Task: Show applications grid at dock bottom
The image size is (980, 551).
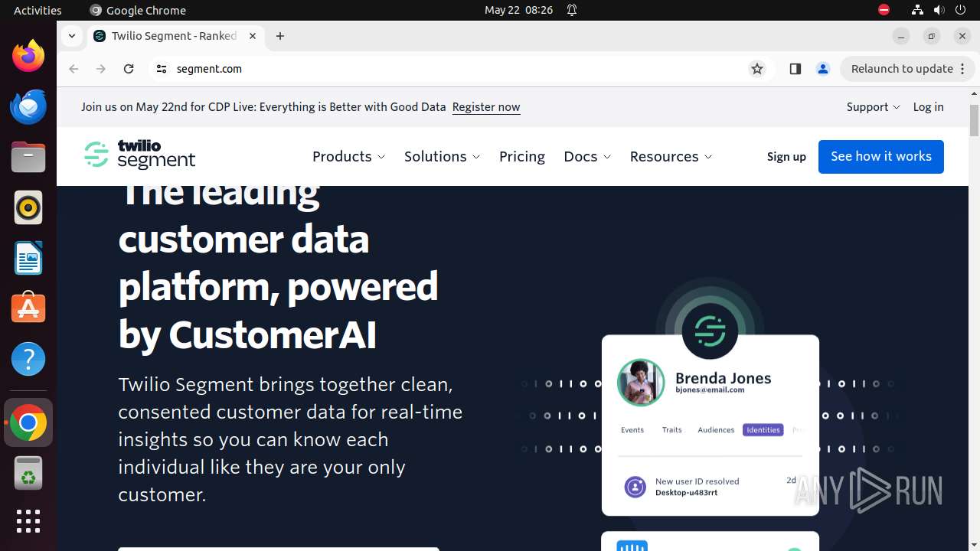Action: click(28, 521)
